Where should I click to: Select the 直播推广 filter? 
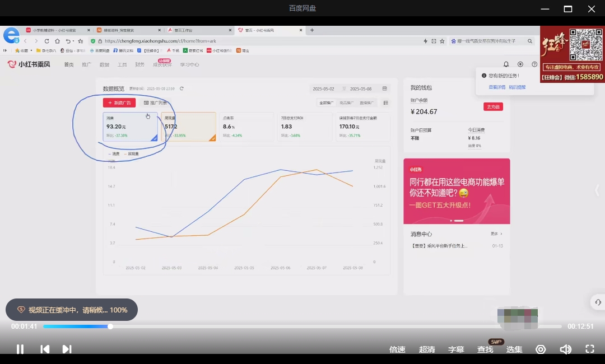pos(366,103)
